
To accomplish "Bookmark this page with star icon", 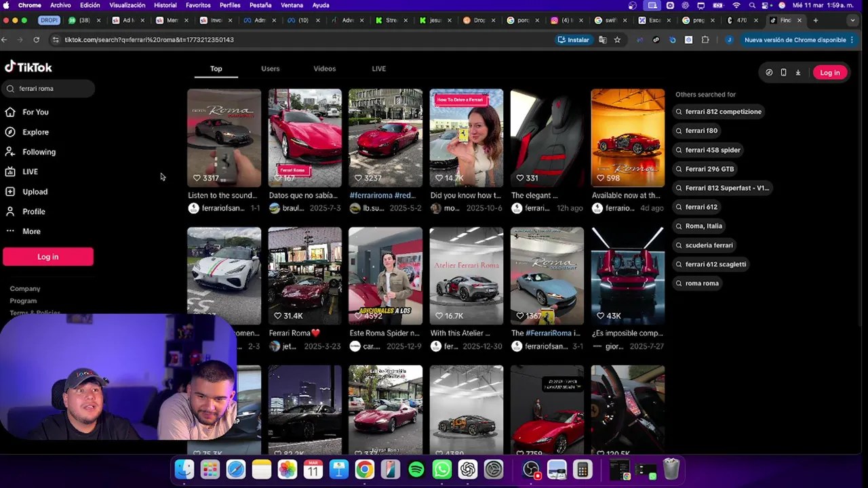I will coord(617,40).
